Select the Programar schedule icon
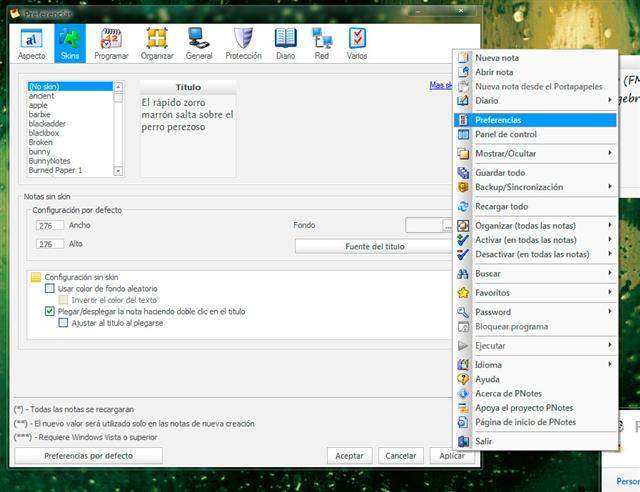Image resolution: width=640 pixels, height=492 pixels. tap(111, 43)
